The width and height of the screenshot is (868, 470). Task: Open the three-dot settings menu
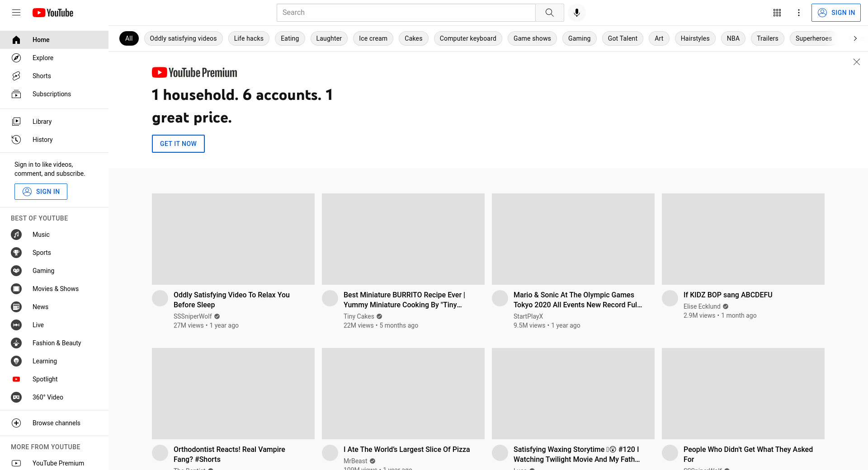799,13
